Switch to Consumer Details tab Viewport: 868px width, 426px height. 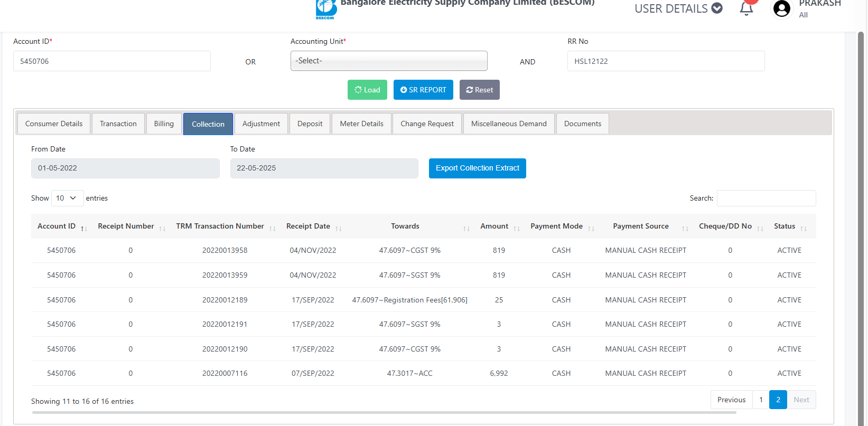[x=54, y=124]
